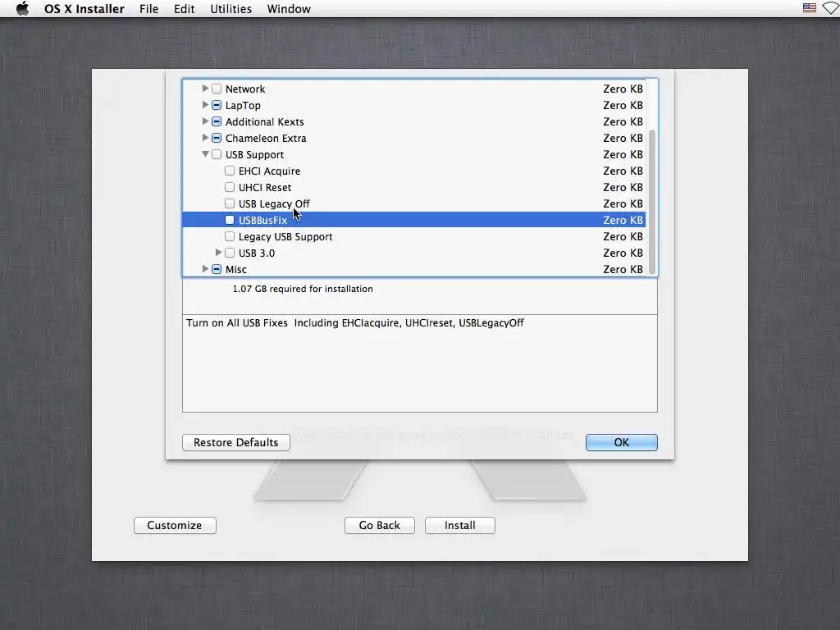Expand the Chameleon Extra disclosure triangle
Image resolution: width=840 pixels, height=630 pixels.
click(205, 138)
